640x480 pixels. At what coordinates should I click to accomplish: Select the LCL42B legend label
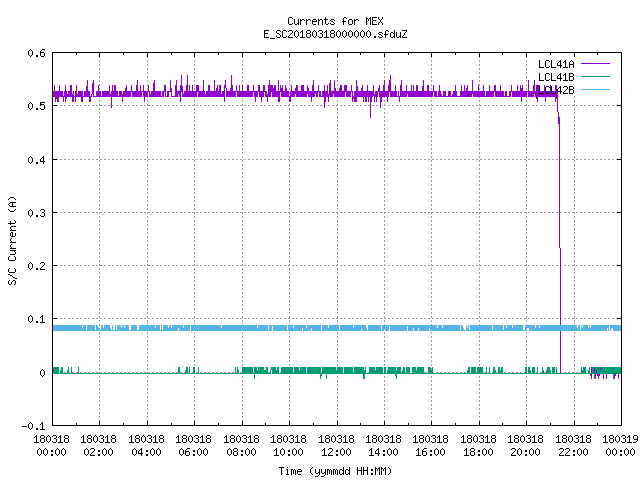556,90
